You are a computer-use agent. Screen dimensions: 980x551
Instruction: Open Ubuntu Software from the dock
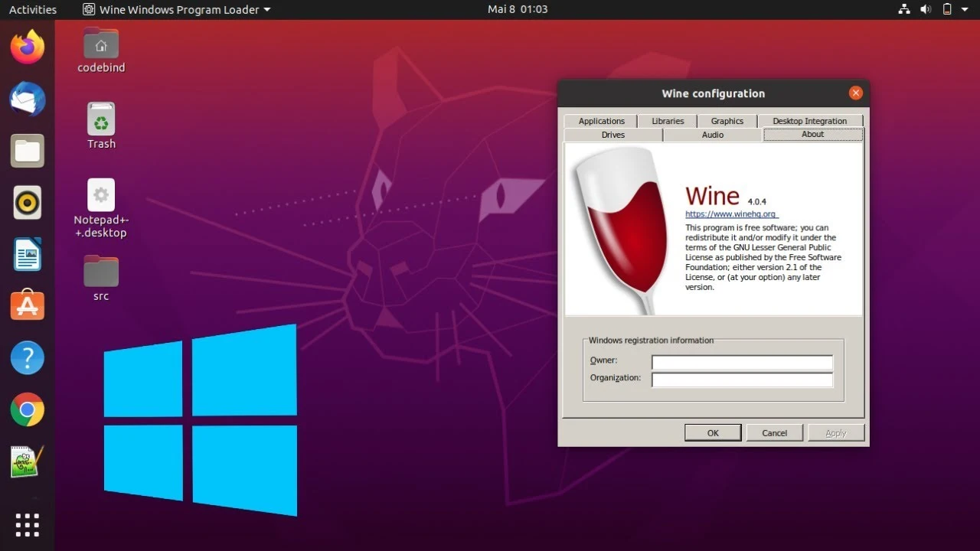pyautogui.click(x=27, y=305)
